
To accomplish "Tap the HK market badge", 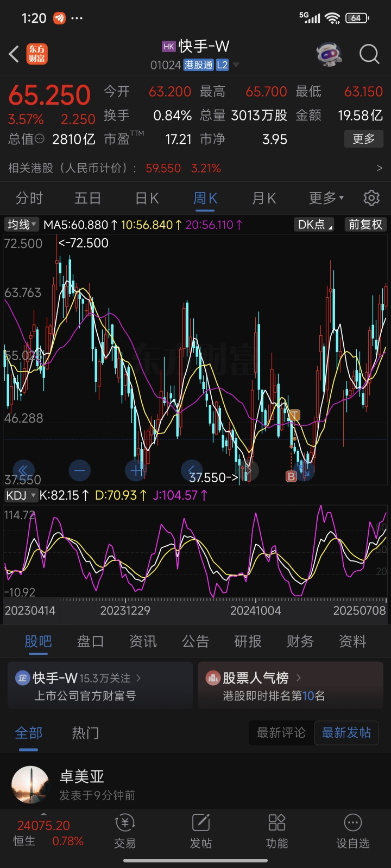I will (x=169, y=47).
